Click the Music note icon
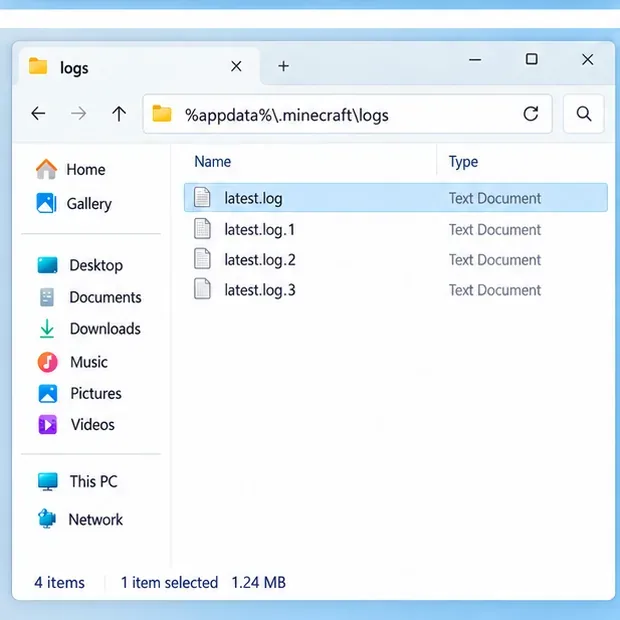 (47, 362)
